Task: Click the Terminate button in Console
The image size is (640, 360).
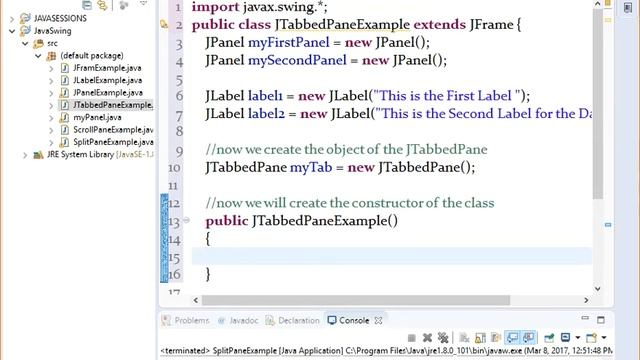Action: pyautogui.click(x=411, y=338)
